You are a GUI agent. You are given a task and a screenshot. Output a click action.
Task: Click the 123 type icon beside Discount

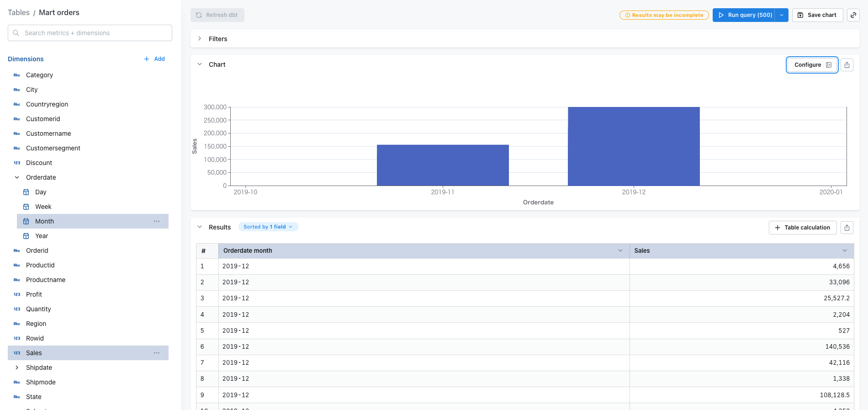click(17, 163)
